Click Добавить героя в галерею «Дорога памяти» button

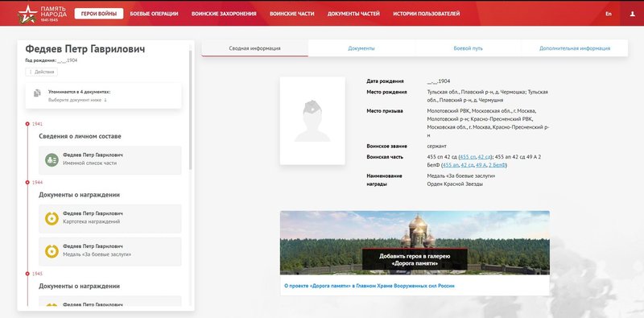point(415,260)
